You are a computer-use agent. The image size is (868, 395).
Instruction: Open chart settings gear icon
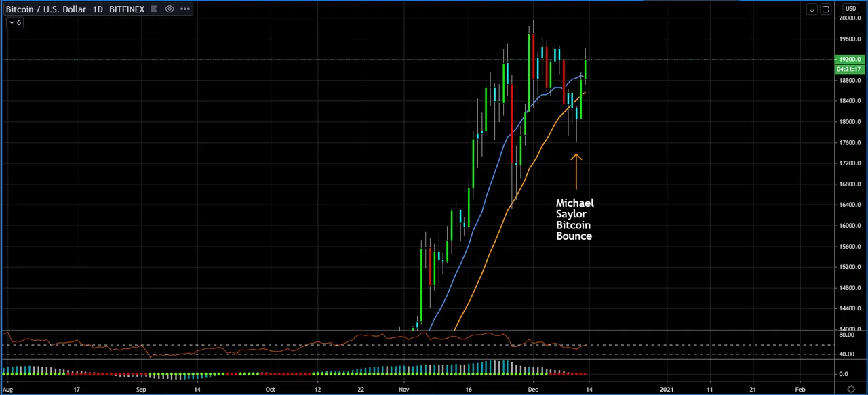pos(850,389)
